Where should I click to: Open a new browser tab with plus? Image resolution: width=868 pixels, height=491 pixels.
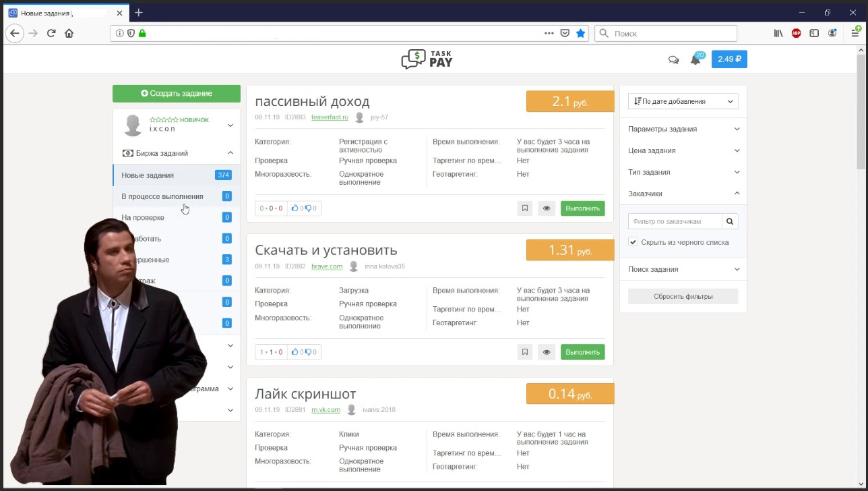coord(139,12)
